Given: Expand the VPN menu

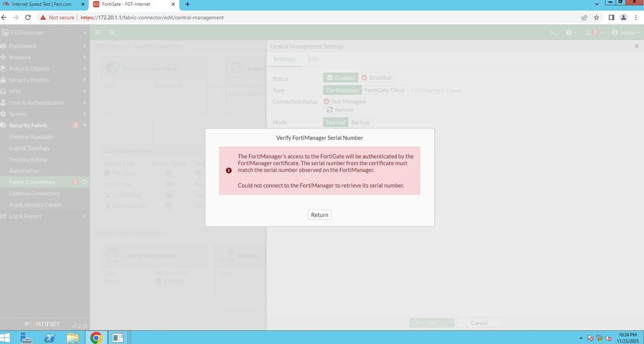Looking at the screenshot, I should [x=44, y=91].
